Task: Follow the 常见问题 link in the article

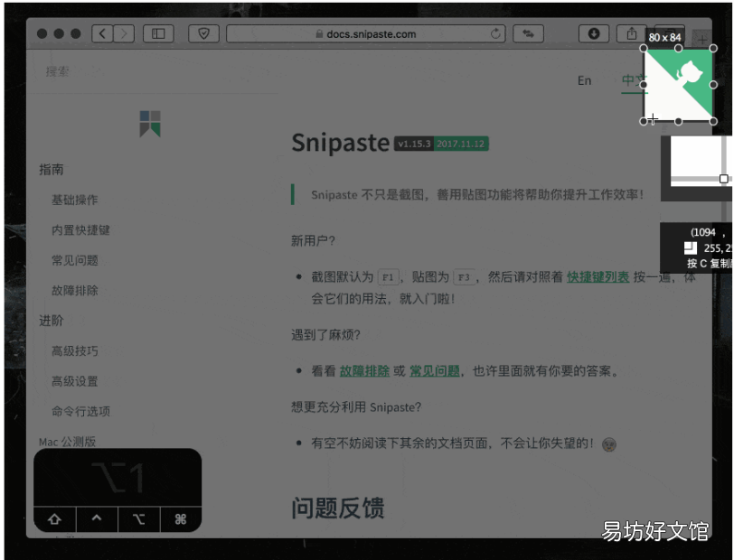Action: (x=435, y=371)
